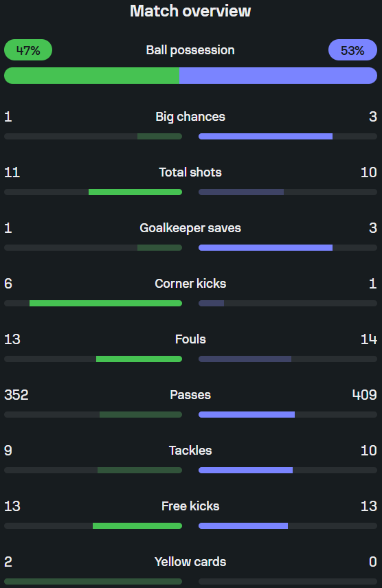
Task: Click the green 47% possession badge
Action: tap(28, 50)
